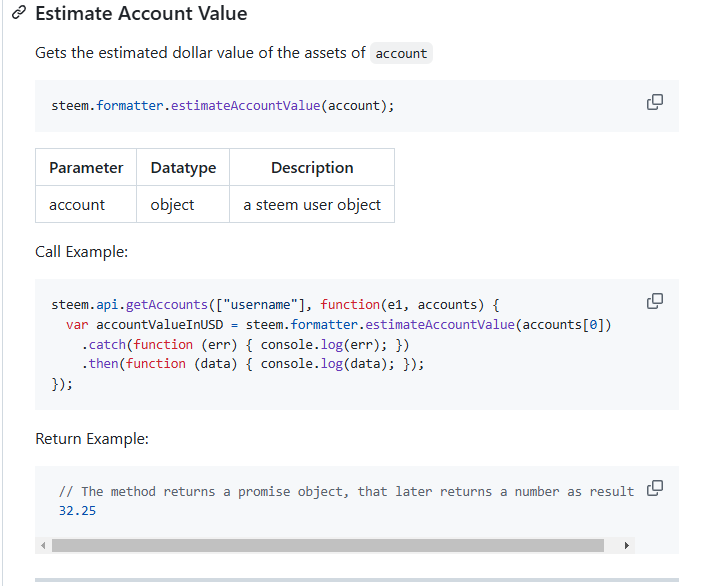Click the 'account' cell in the parameter table
Image resolution: width=709 pixels, height=586 pixels.
click(86, 204)
